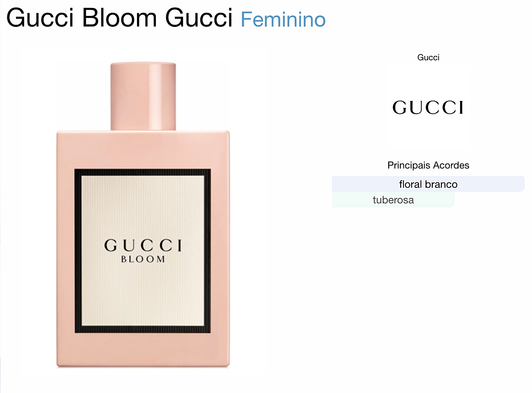Image resolution: width=532 pixels, height=393 pixels.
Task: Click the first Gucci word in the title
Action: tap(40, 18)
